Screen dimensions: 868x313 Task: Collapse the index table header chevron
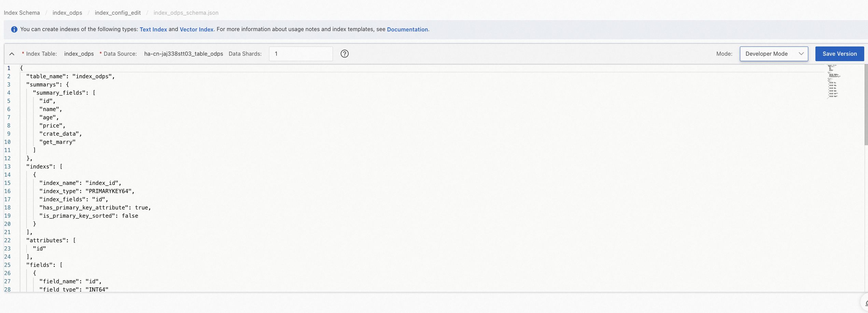point(12,54)
